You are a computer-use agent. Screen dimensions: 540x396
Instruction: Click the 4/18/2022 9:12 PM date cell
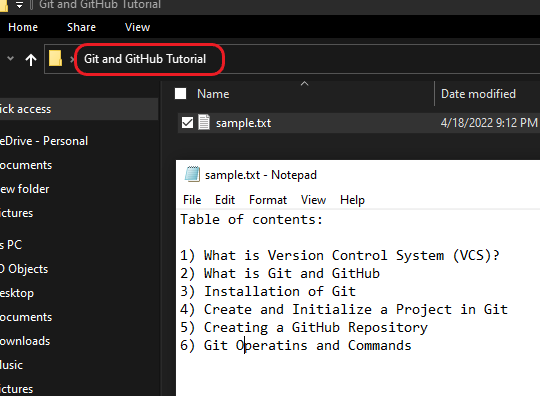pos(489,123)
